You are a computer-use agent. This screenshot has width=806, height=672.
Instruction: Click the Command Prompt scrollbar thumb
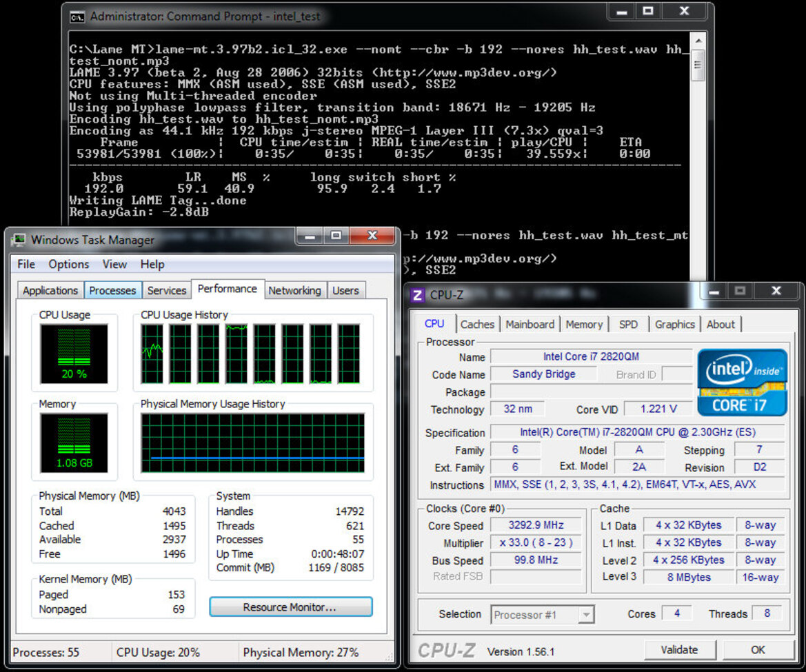pyautogui.click(x=698, y=65)
